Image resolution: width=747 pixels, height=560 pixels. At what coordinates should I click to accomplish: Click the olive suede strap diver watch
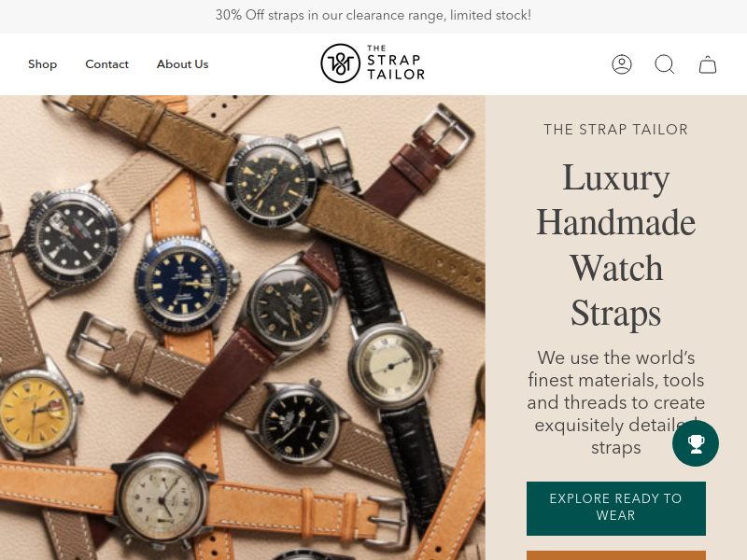coord(271,183)
